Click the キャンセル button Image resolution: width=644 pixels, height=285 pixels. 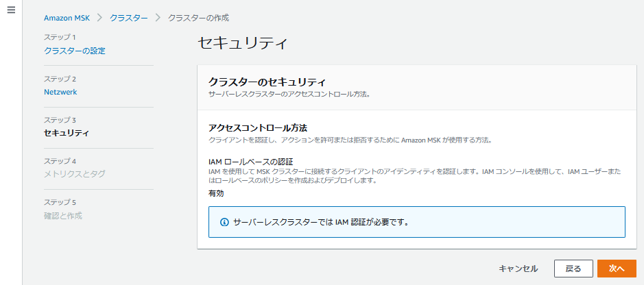518,269
